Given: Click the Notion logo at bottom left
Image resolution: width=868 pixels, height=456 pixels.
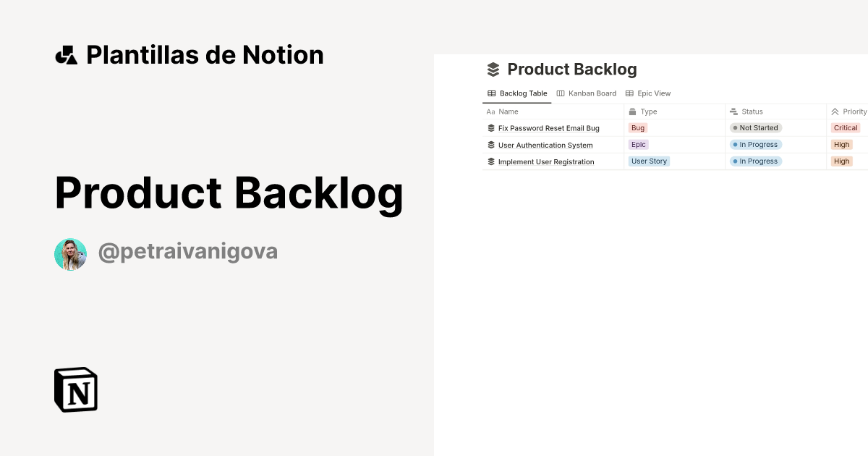Looking at the screenshot, I should [x=75, y=389].
